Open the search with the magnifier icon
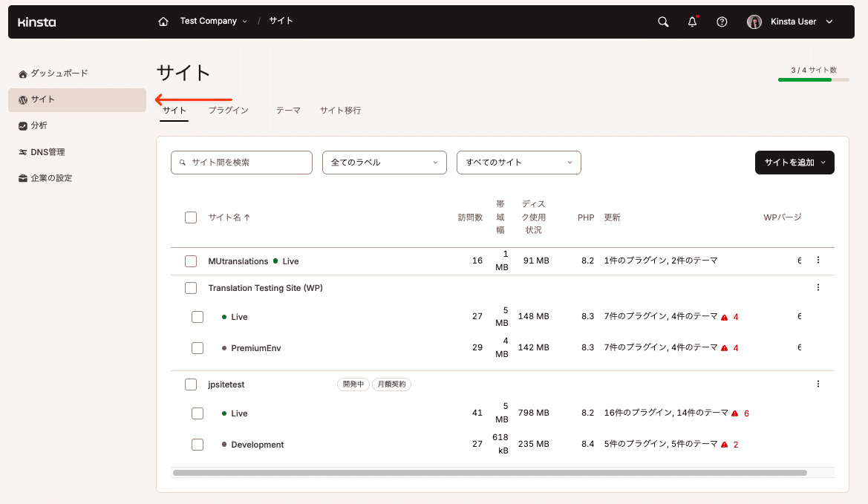This screenshot has width=868, height=504. click(x=662, y=22)
